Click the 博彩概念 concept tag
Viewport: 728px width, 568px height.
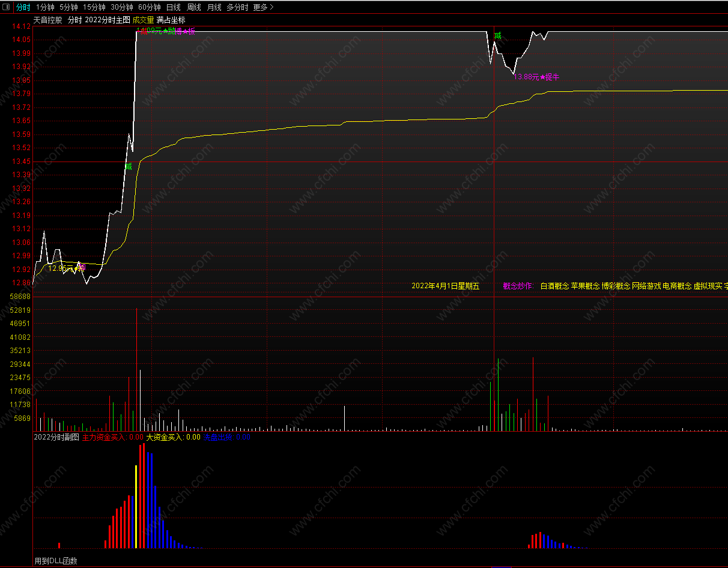(x=616, y=286)
